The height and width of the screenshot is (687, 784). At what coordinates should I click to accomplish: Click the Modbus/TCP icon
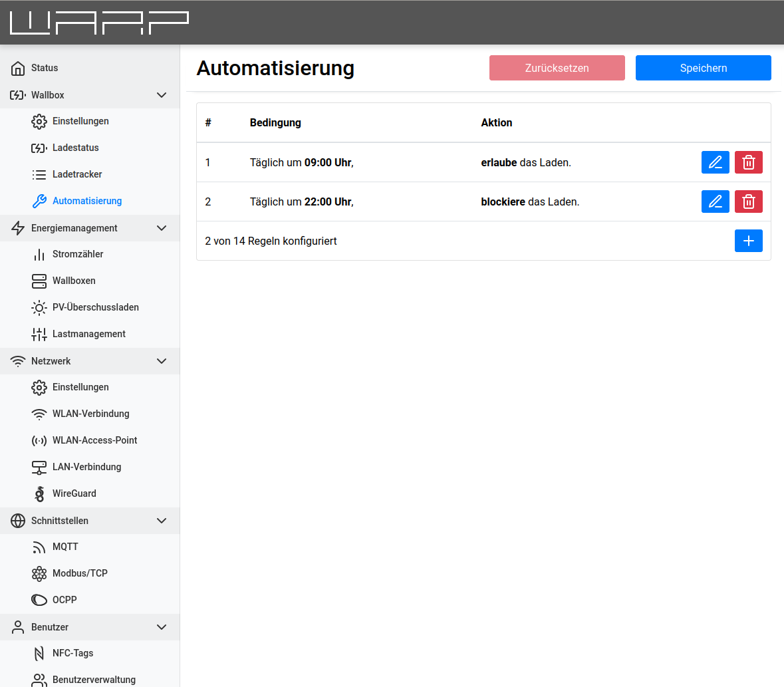point(39,573)
